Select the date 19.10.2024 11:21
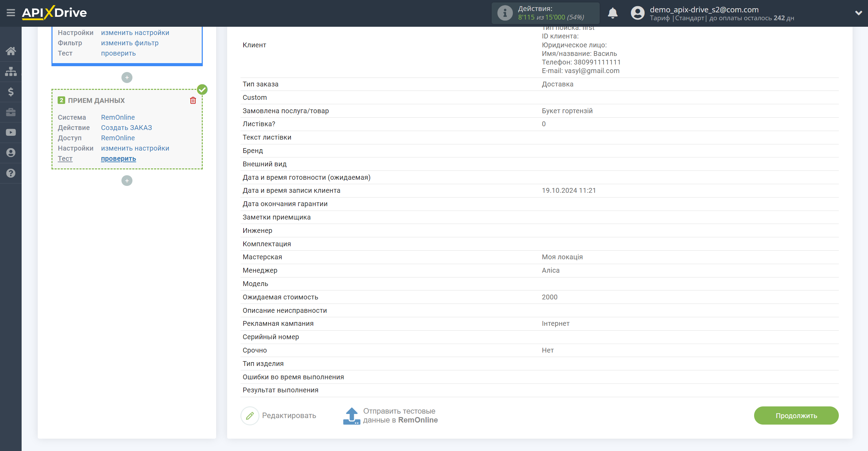The width and height of the screenshot is (868, 451). tap(569, 190)
